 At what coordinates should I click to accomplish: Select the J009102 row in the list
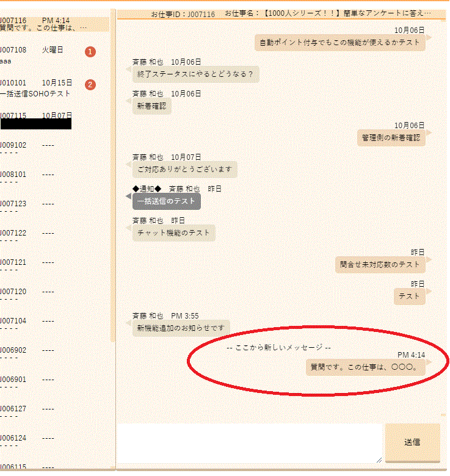coord(55,148)
